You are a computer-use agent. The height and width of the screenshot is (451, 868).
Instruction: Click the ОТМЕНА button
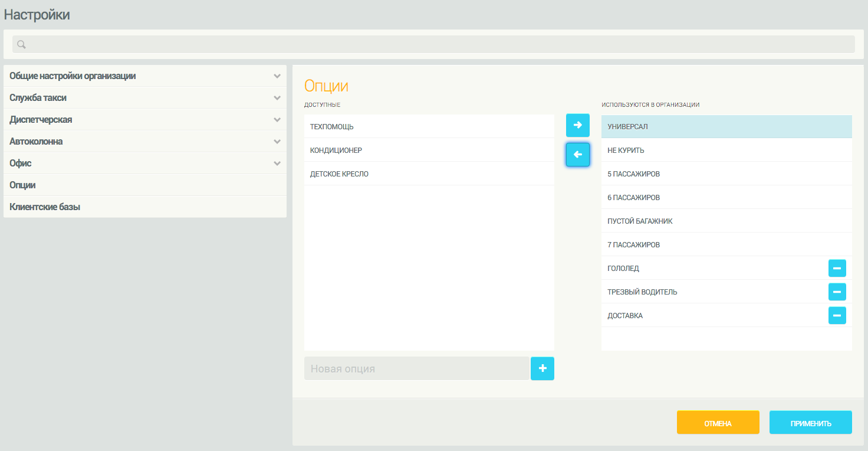point(718,423)
